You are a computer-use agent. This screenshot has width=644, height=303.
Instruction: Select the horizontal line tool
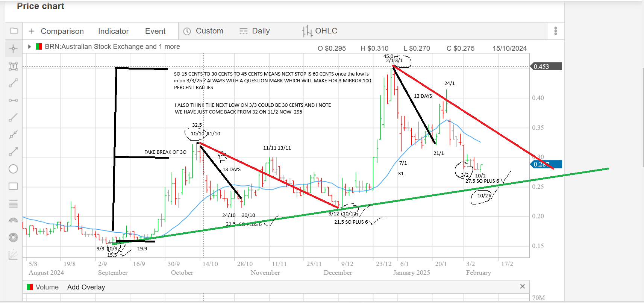click(x=13, y=100)
